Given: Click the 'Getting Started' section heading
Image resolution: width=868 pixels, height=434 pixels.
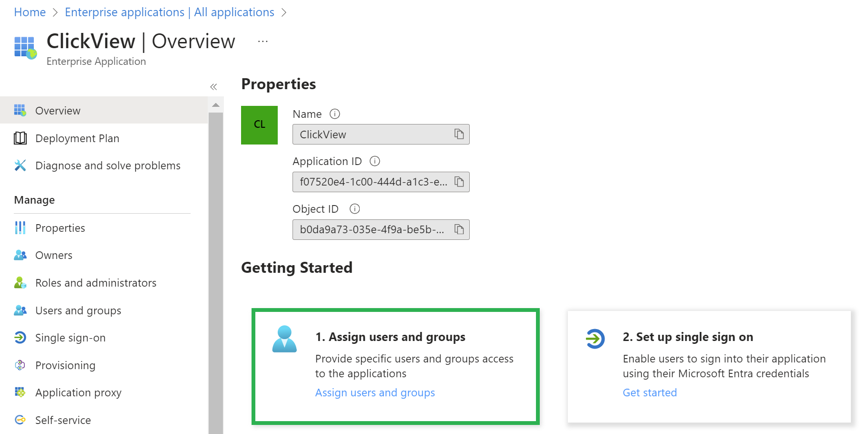Looking at the screenshot, I should (297, 268).
